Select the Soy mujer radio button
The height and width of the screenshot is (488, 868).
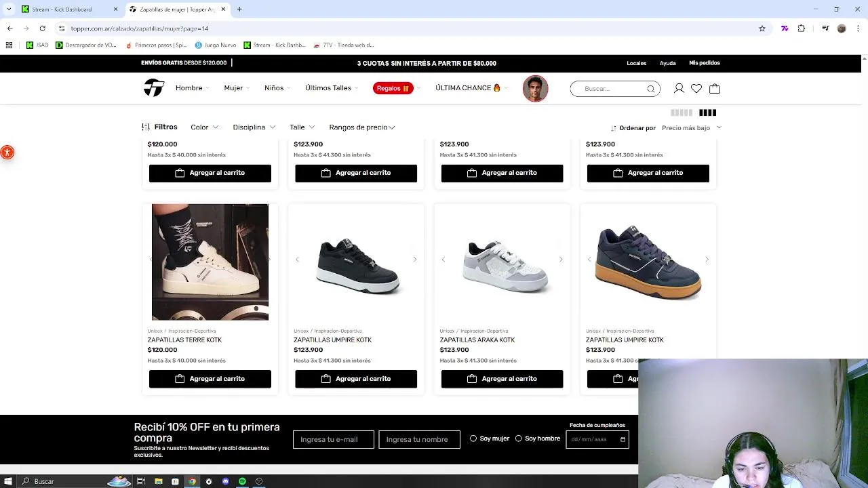473,439
